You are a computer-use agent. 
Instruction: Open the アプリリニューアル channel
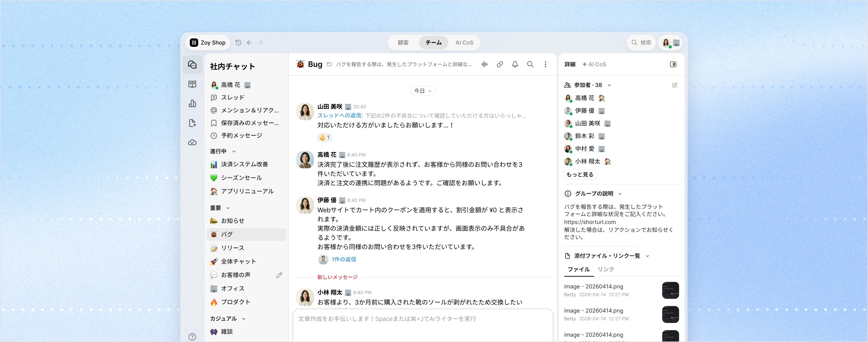[x=246, y=191]
